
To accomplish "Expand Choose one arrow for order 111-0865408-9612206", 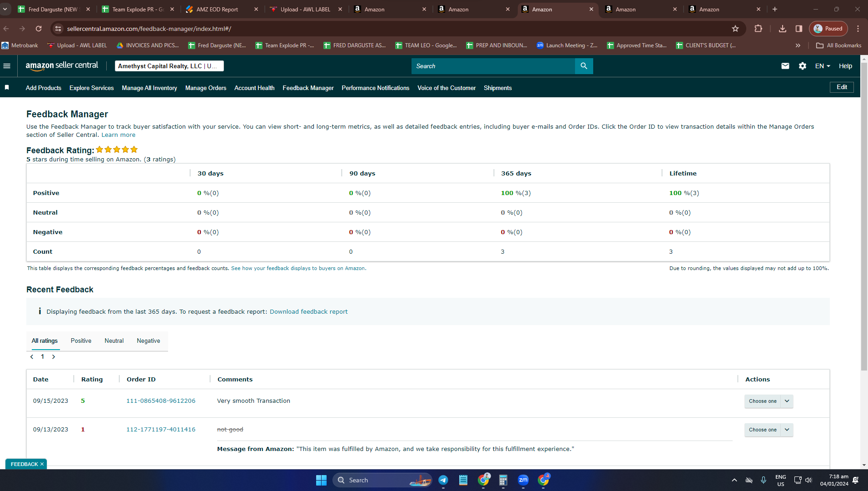I will tap(787, 401).
